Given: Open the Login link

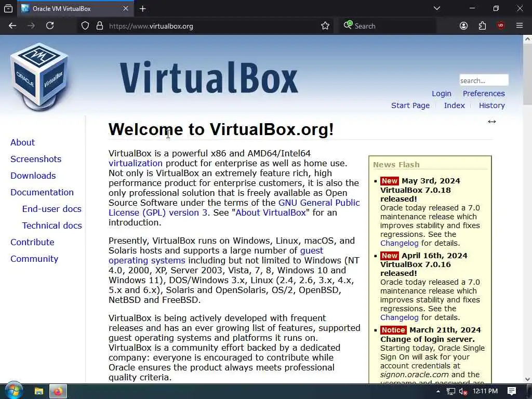Looking at the screenshot, I should pos(442,94).
